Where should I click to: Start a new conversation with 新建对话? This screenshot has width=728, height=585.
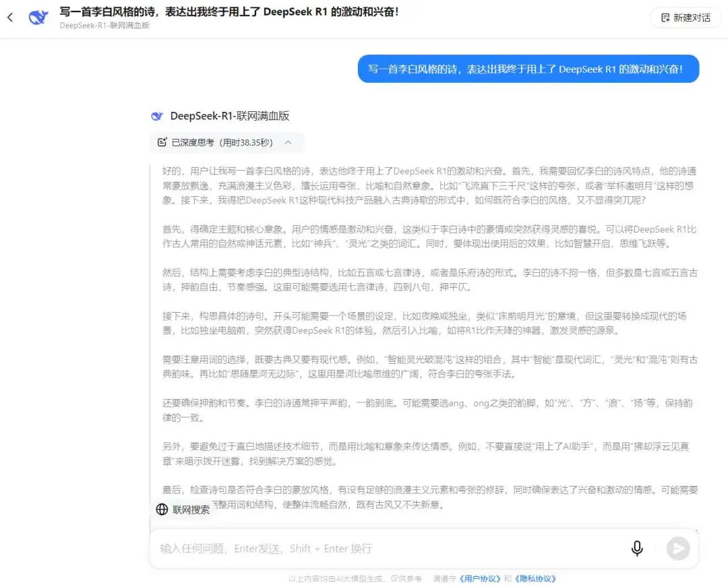tap(685, 18)
